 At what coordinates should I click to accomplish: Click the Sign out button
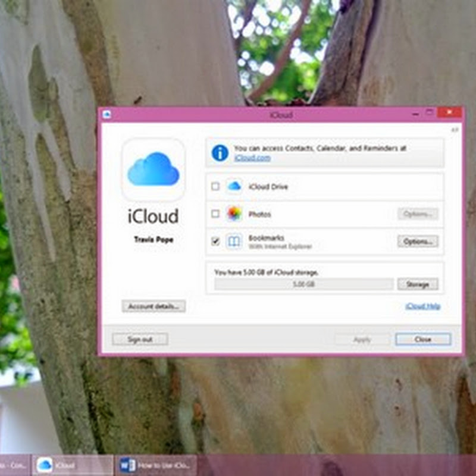(140, 339)
